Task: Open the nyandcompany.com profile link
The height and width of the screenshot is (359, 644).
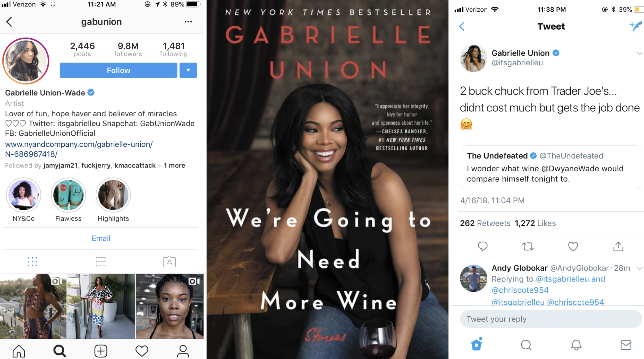Action: point(79,149)
